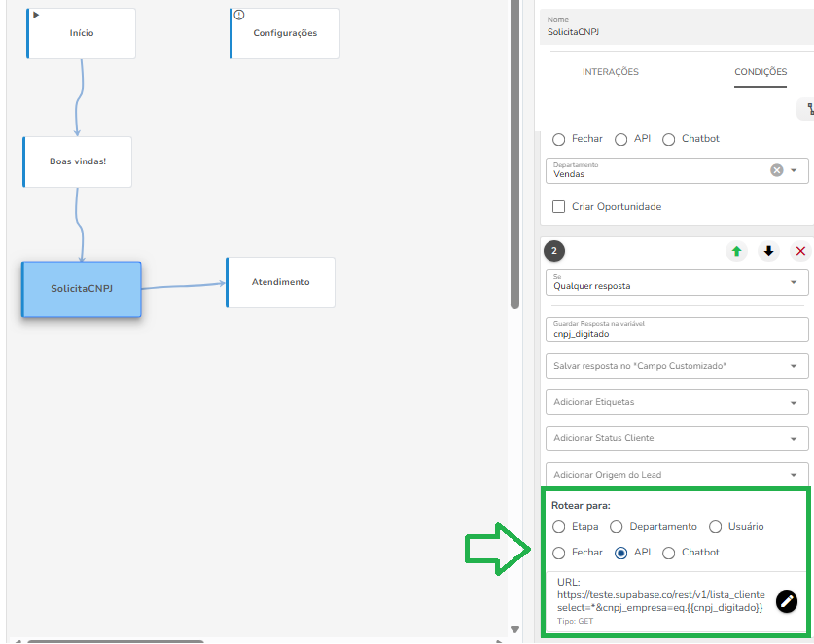Open the Adicionar Origem do Lead dropdown
Image resolution: width=814 pixels, height=644 pixels.
pyautogui.click(x=677, y=474)
